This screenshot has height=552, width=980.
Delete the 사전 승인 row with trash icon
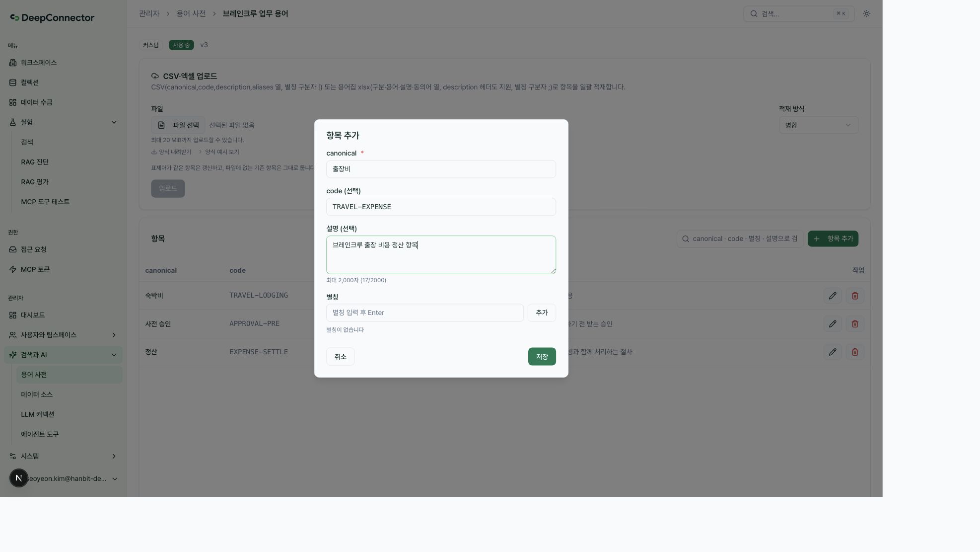pos(855,324)
